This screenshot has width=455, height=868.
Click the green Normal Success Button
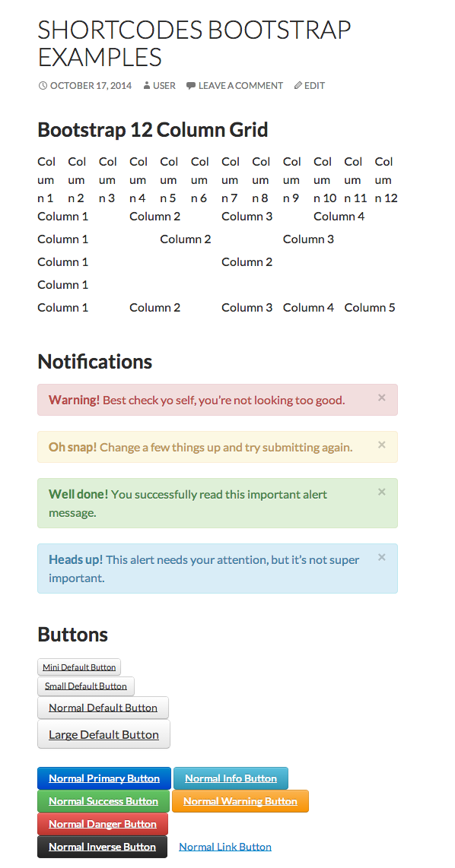[103, 801]
